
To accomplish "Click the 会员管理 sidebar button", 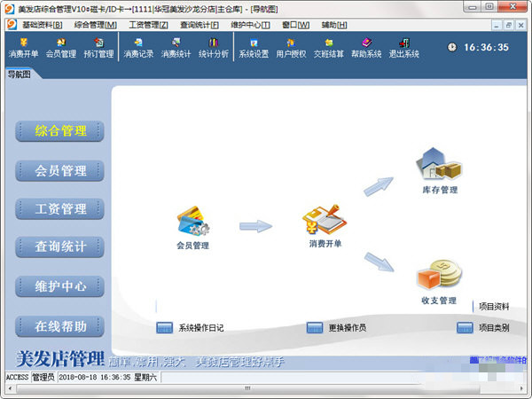I will coord(59,170).
